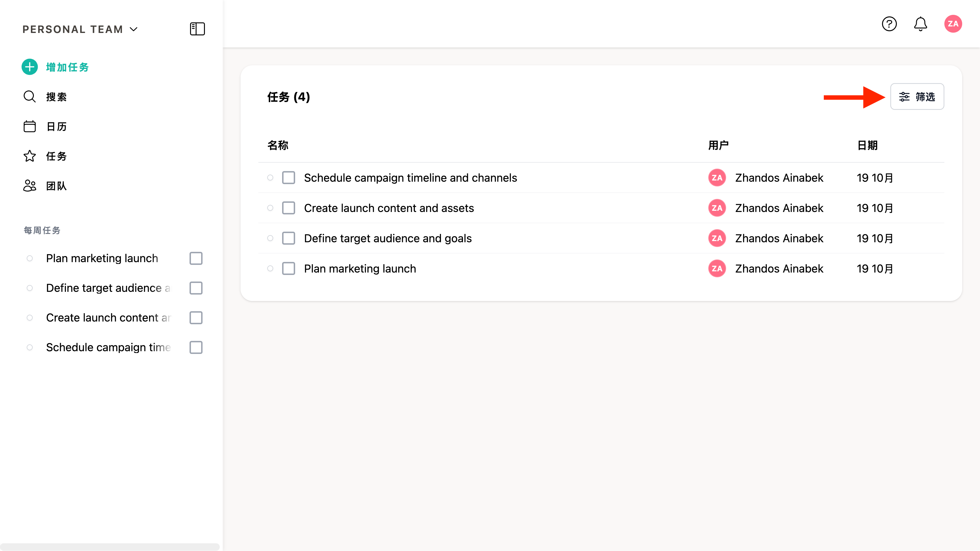
Task: Click the green plus add-task icon
Action: [x=30, y=67]
